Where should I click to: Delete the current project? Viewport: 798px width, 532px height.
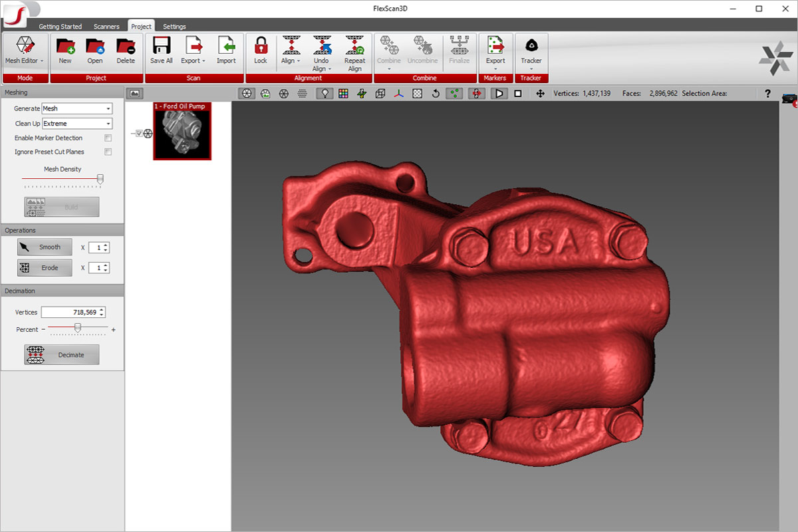[126, 51]
